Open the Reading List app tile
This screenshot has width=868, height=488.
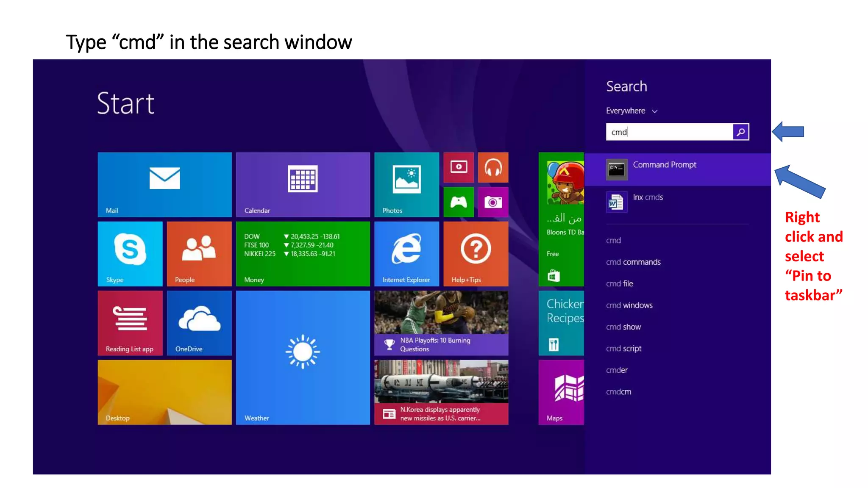[130, 323]
